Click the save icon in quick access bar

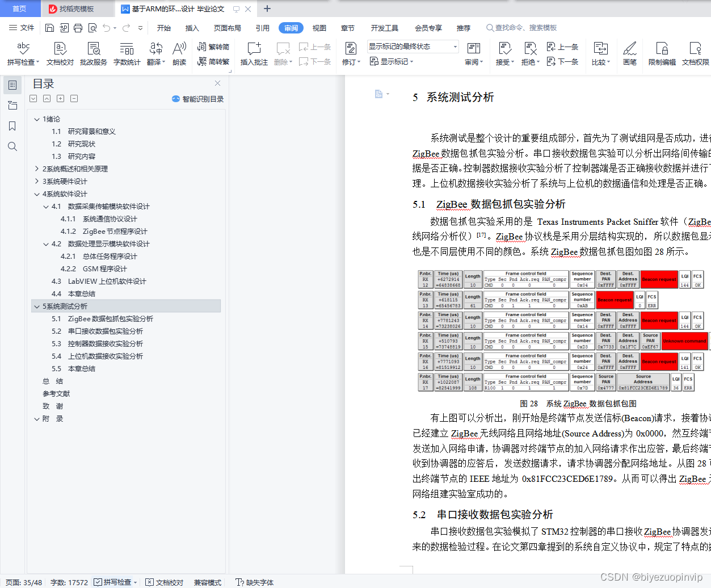pyautogui.click(x=49, y=28)
